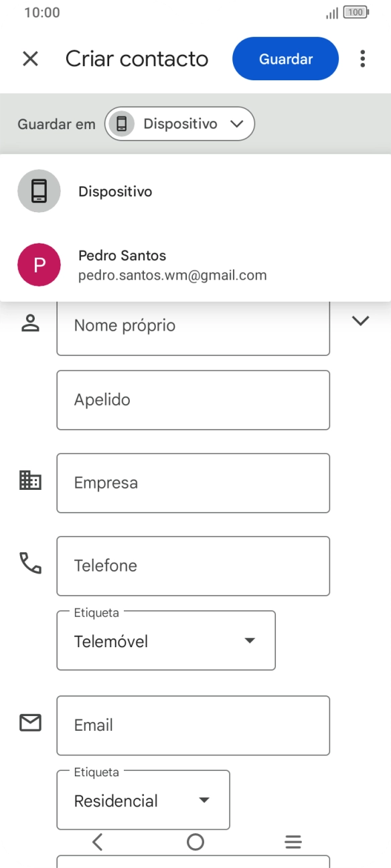The image size is (391, 868).
Task: Open the three-dot overflow menu
Action: (x=362, y=59)
